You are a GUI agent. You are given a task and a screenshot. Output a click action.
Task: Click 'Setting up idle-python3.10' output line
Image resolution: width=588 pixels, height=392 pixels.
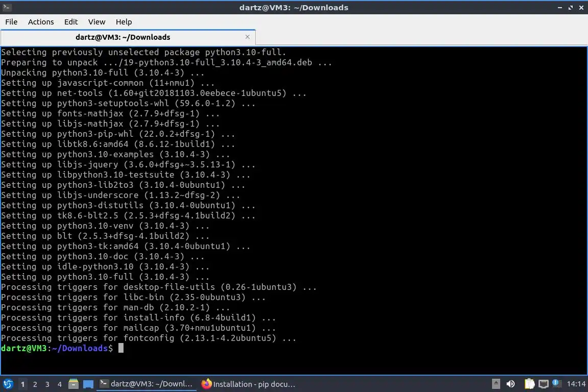click(x=105, y=267)
